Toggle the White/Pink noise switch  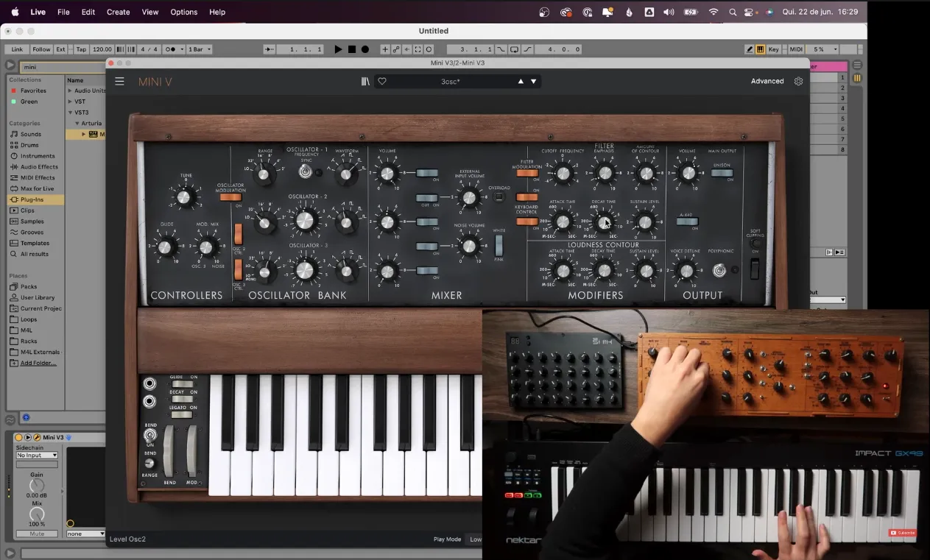coord(499,245)
